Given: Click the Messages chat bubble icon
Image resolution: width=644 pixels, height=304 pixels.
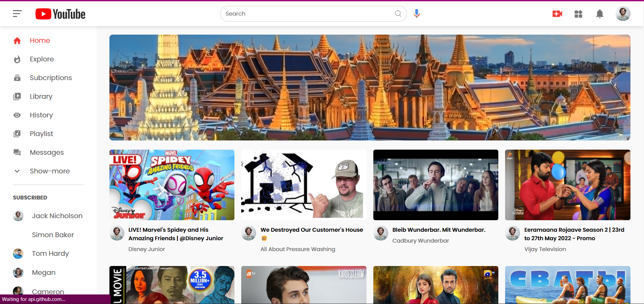Looking at the screenshot, I should pyautogui.click(x=17, y=153).
